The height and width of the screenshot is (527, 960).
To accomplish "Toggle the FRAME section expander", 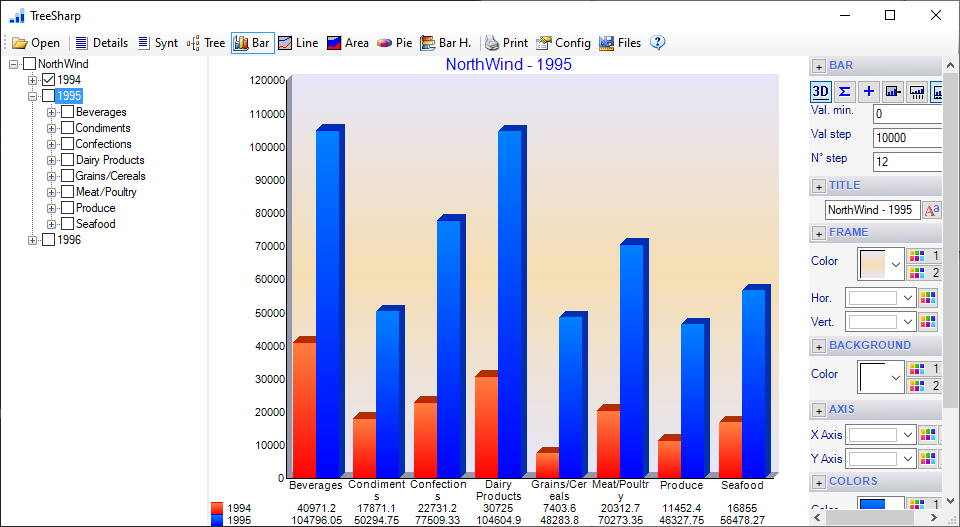I will coord(818,233).
